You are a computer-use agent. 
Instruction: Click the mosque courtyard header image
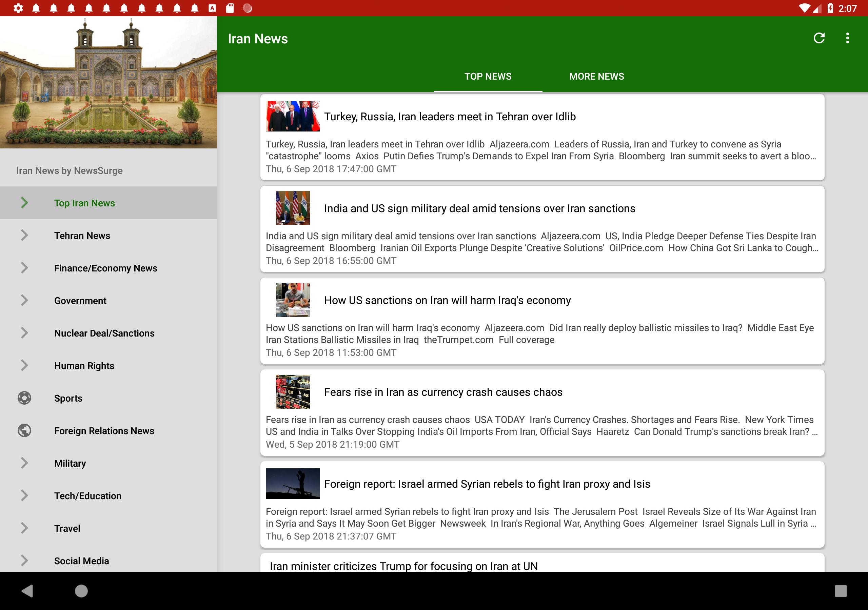108,82
